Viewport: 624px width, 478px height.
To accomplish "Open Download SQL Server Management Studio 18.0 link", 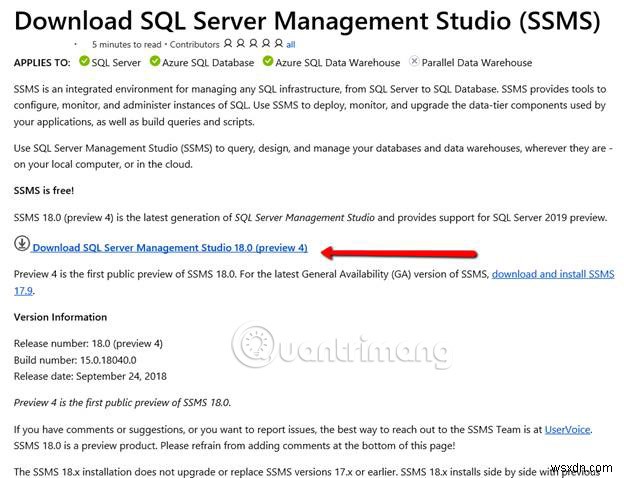I will (x=170, y=248).
